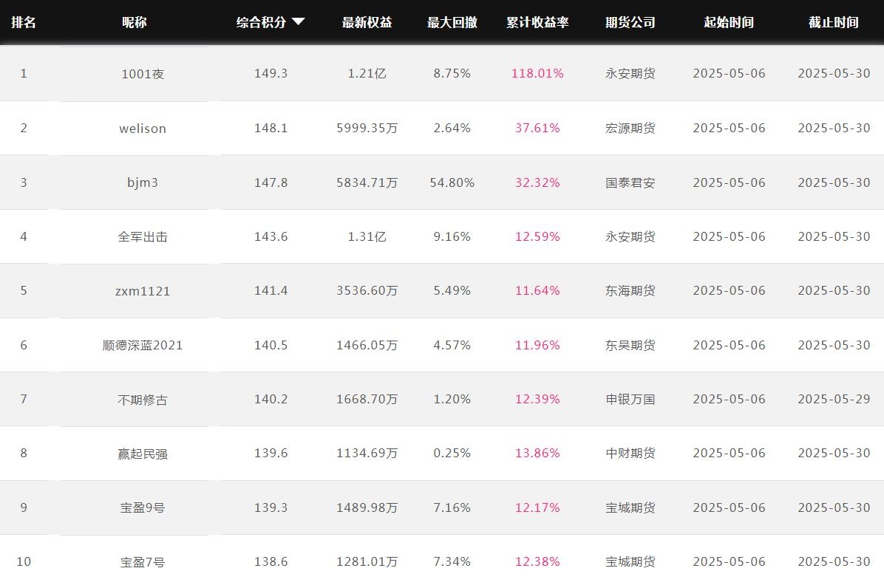This screenshot has width=884, height=588.
Task: Click the score 147.8
Action: [x=271, y=182]
